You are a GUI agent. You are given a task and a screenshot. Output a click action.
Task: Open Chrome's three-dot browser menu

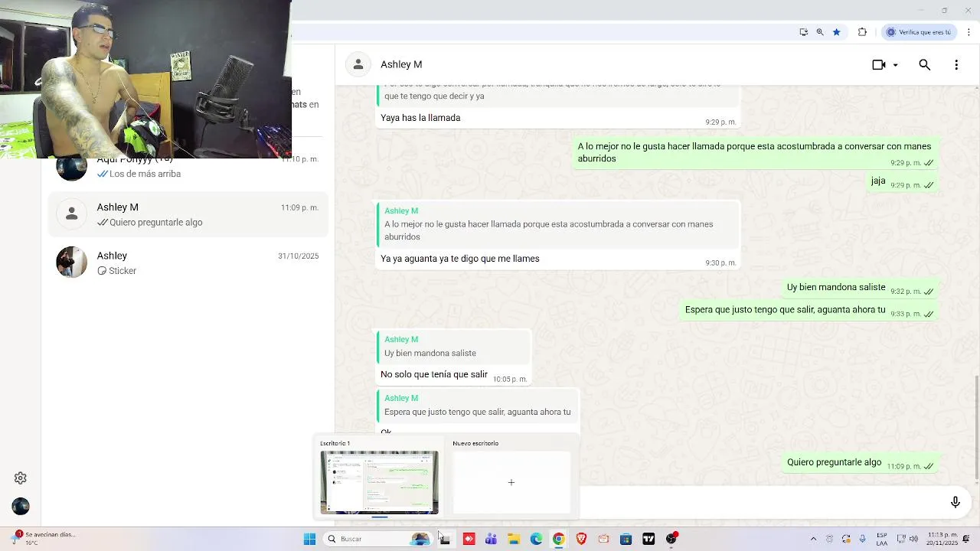(969, 32)
